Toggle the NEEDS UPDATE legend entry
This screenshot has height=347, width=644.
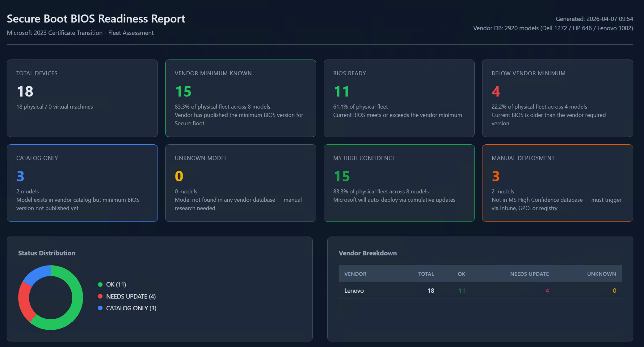click(131, 296)
